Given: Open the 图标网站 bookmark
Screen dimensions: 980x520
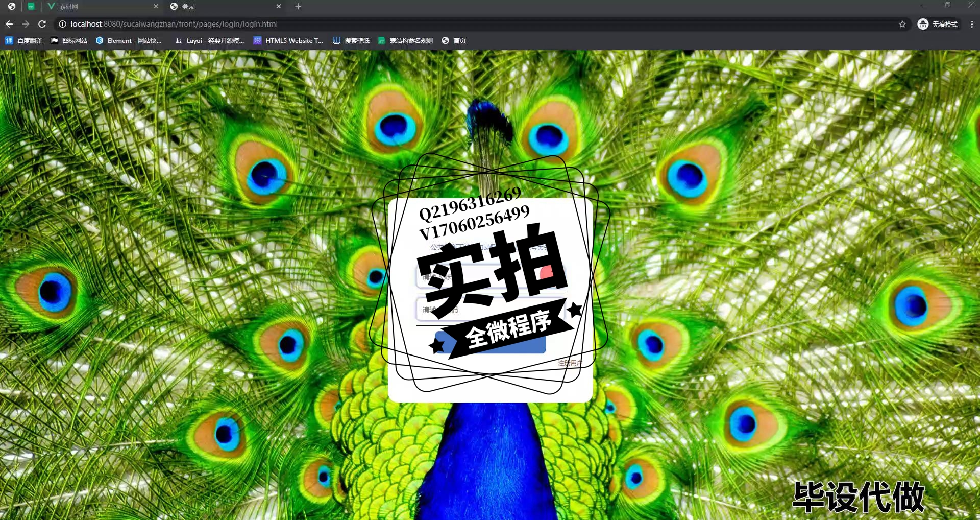Looking at the screenshot, I should pyautogui.click(x=69, y=40).
